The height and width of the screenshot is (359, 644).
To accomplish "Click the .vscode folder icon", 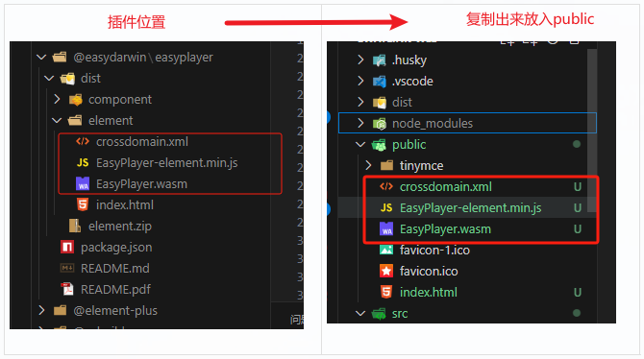I will [x=379, y=82].
